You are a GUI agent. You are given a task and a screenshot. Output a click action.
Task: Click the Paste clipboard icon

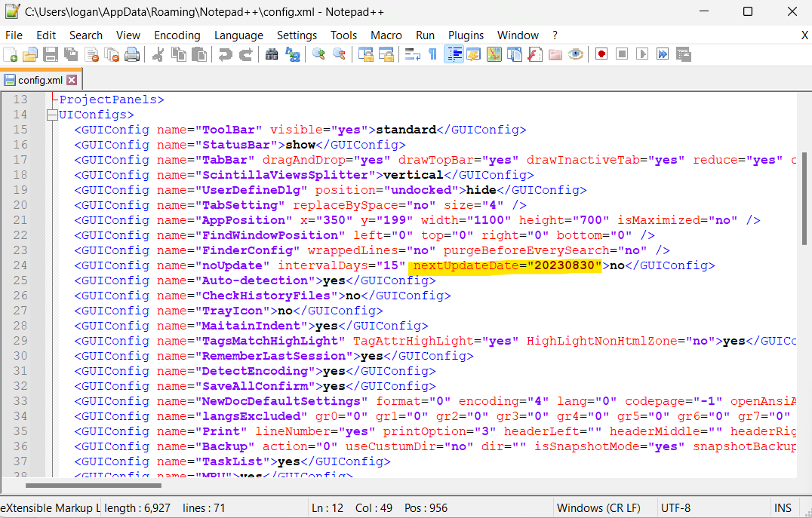[199, 54]
